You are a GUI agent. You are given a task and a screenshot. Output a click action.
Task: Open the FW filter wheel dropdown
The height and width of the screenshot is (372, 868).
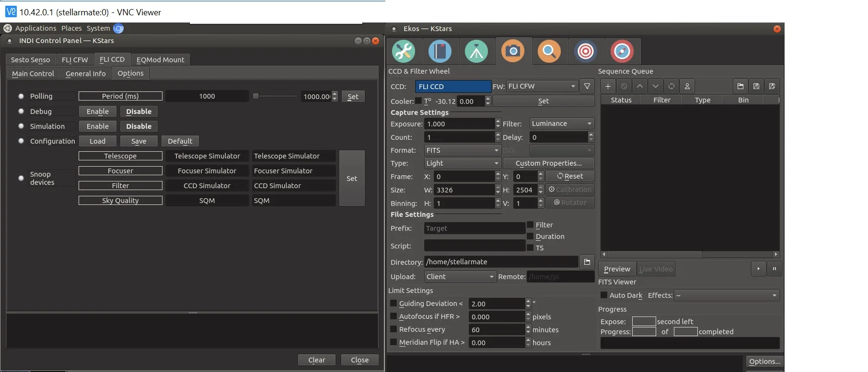(542, 86)
